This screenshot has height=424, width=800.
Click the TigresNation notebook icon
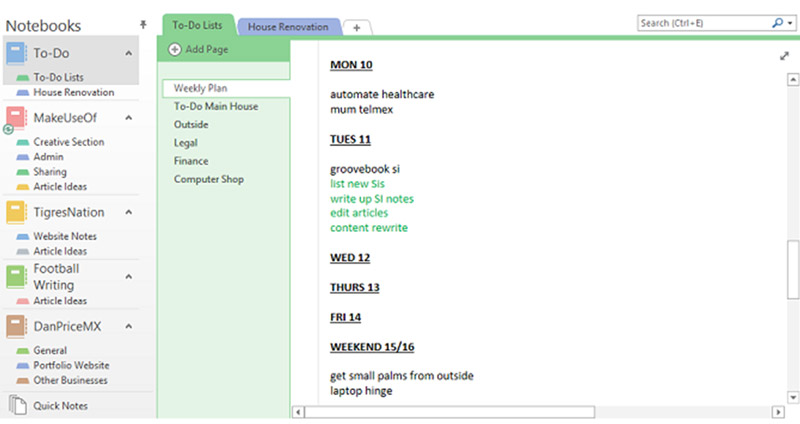(x=16, y=213)
